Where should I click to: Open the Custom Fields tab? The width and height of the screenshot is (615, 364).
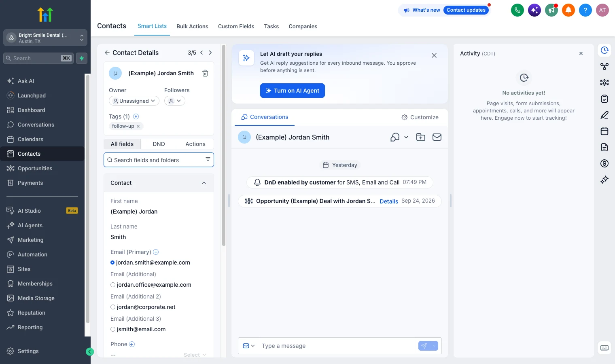236,26
